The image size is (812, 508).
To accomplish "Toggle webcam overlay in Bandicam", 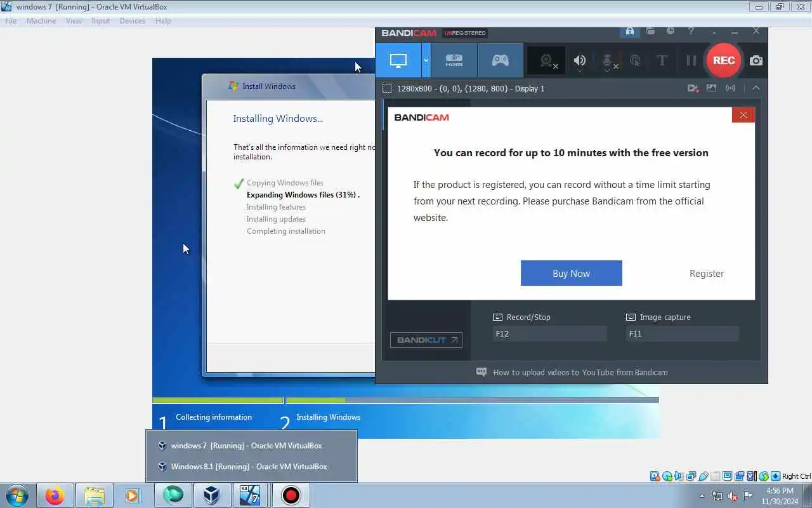I will click(x=547, y=60).
